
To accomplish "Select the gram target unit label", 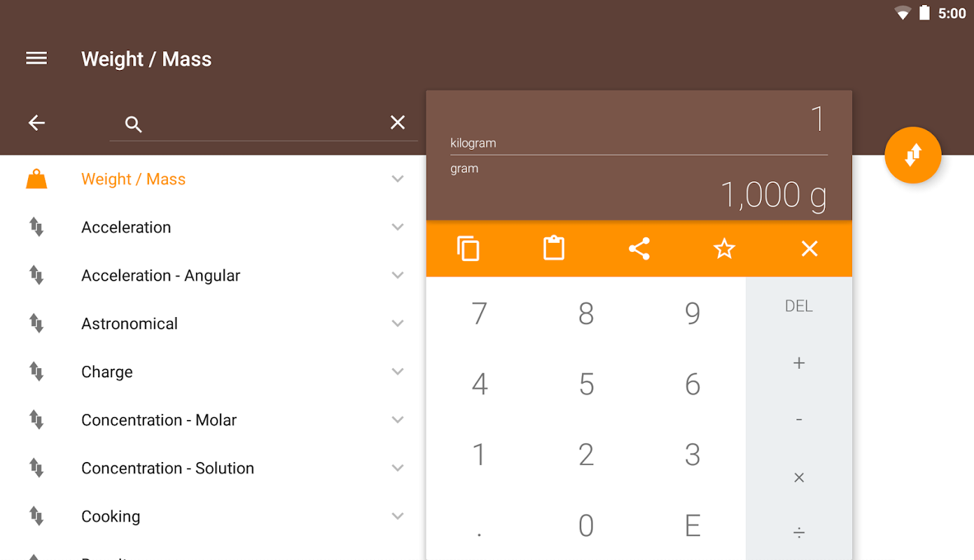I will pyautogui.click(x=464, y=169).
